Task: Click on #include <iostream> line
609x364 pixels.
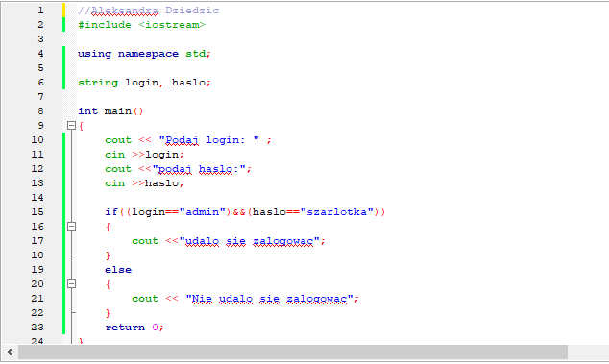Action: [141, 25]
